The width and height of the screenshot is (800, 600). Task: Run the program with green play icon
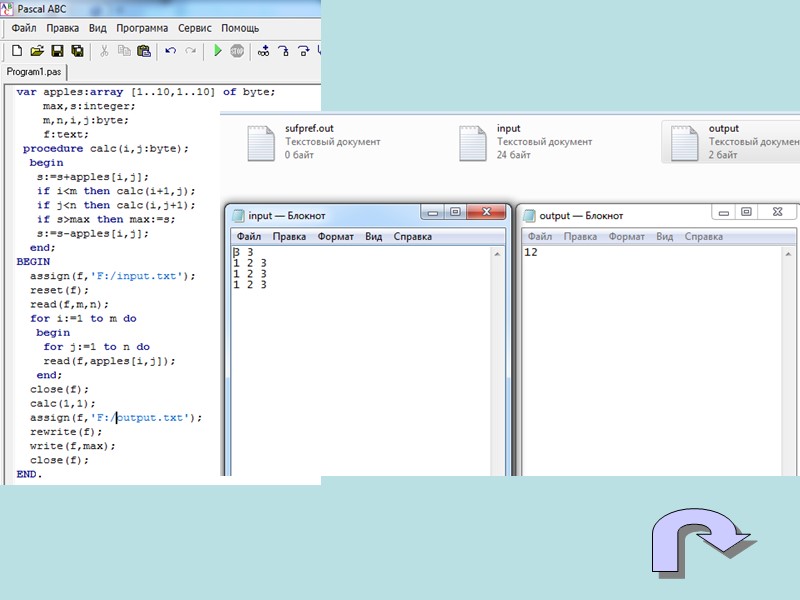pos(218,51)
